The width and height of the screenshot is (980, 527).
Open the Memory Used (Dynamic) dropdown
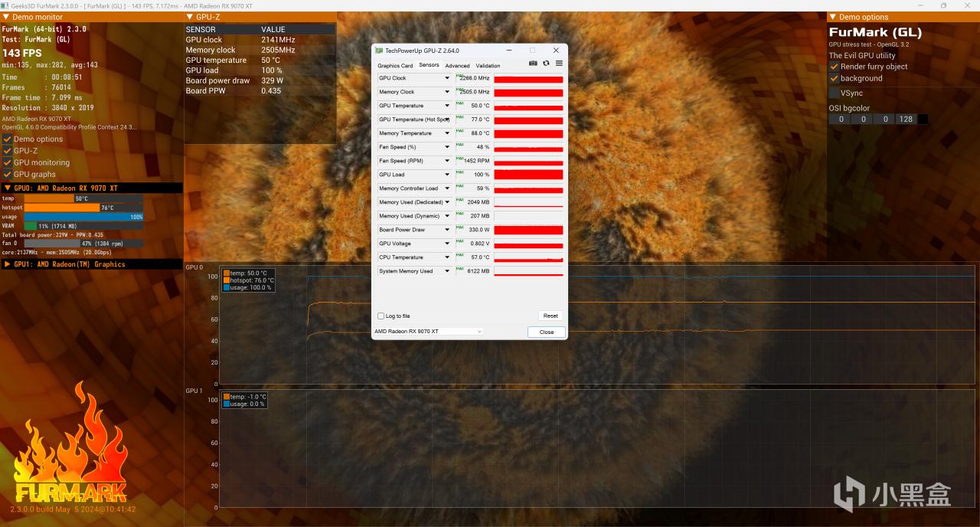click(447, 216)
